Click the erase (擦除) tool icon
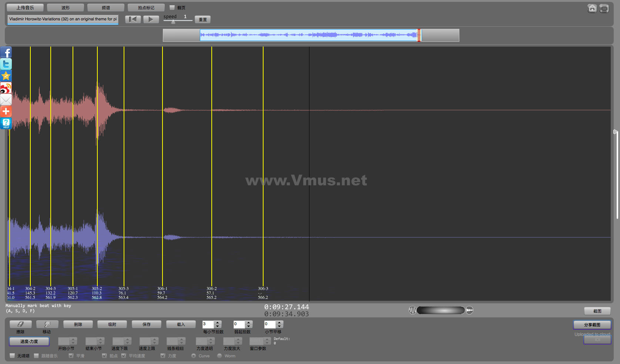Screen dimensions: 620x364 coord(20,324)
